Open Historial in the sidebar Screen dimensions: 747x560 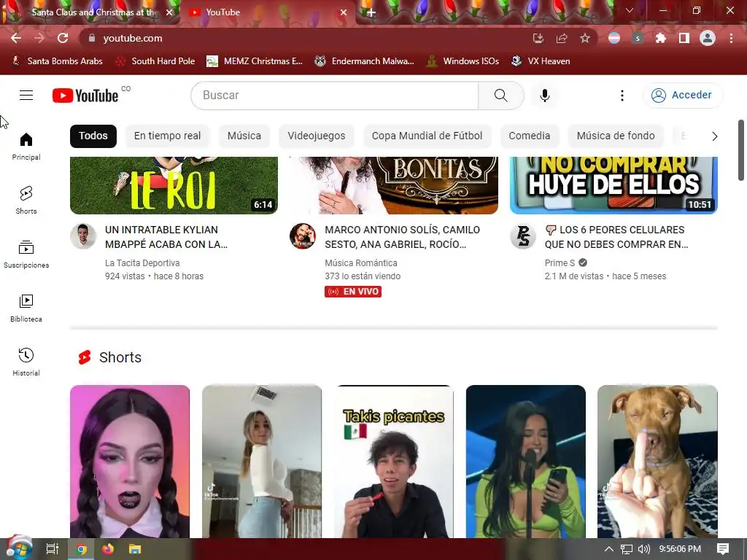coord(26,362)
